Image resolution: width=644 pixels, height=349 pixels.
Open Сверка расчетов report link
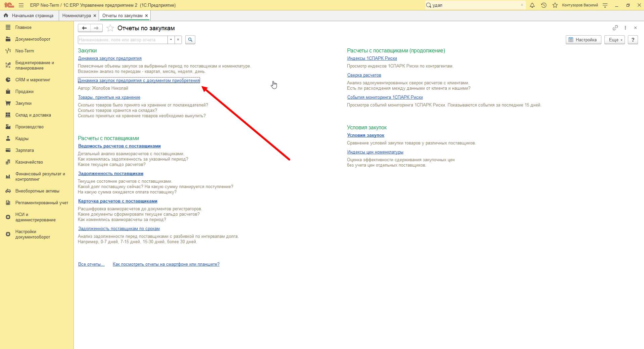364,75
